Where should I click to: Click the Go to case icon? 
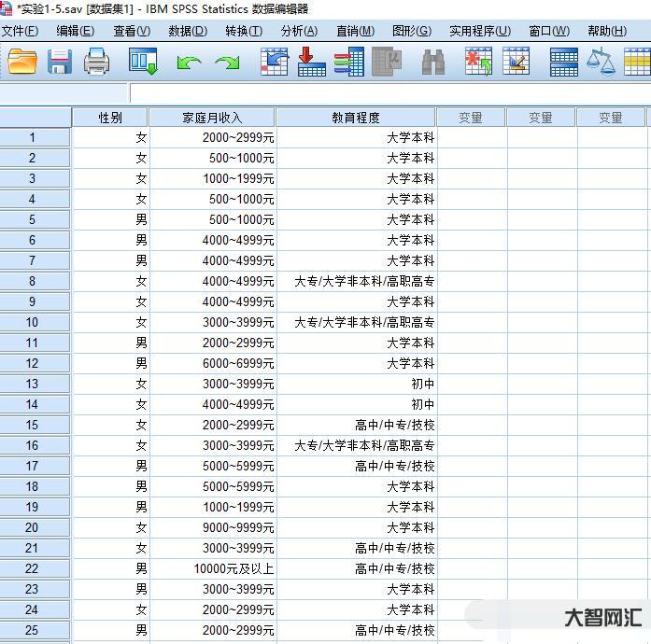click(274, 63)
